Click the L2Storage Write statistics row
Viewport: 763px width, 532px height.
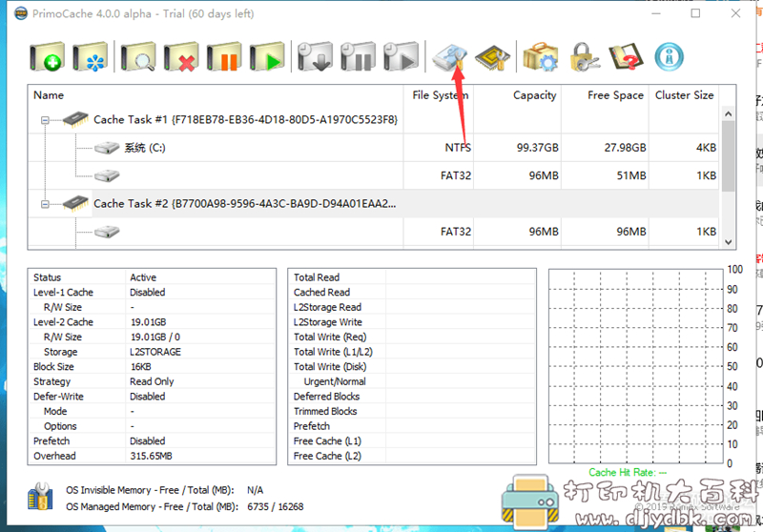pos(412,322)
